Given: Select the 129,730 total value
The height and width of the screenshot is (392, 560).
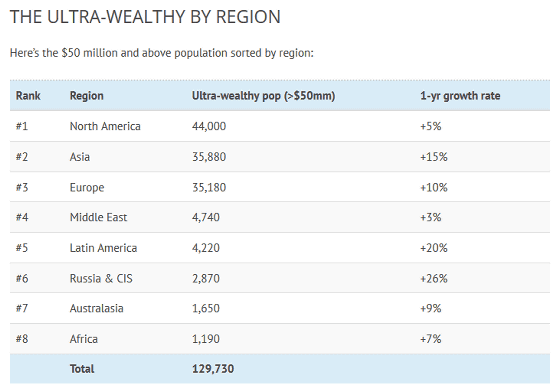Looking at the screenshot, I should point(213,369).
